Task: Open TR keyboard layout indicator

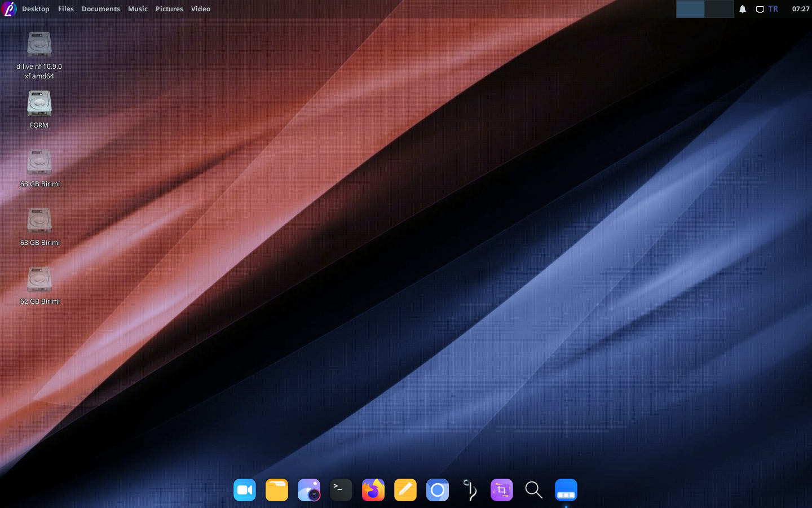Action: coord(773,9)
